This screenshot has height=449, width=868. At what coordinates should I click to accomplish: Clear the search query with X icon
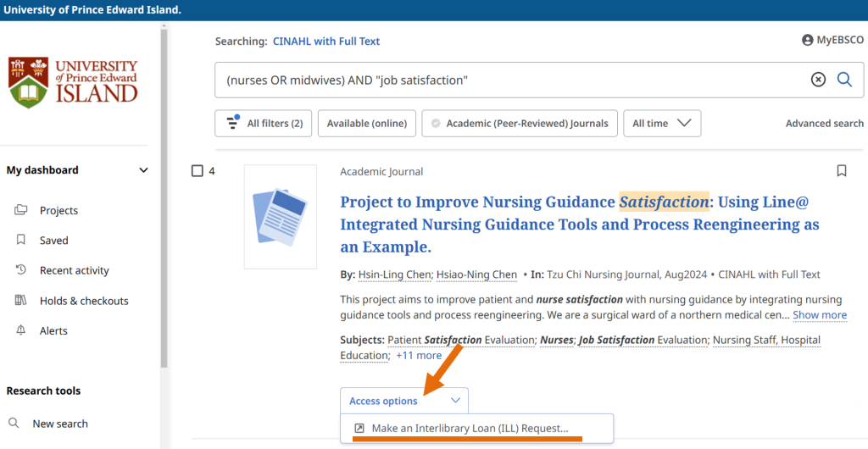coord(818,80)
